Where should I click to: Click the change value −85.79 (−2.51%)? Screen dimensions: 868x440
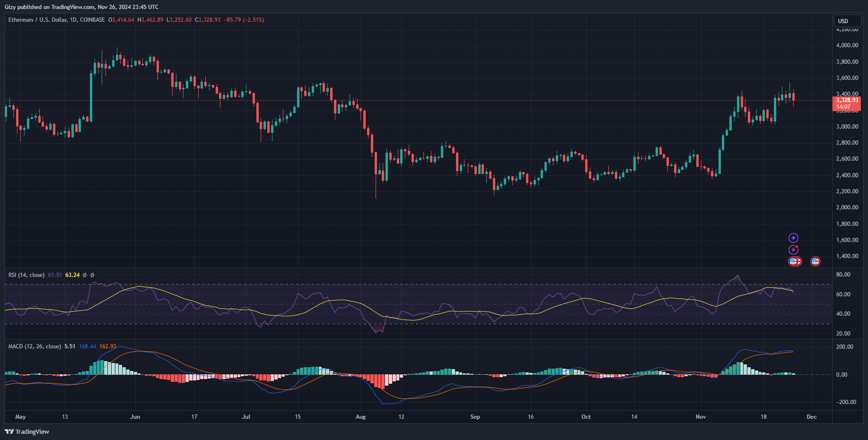[x=244, y=20]
